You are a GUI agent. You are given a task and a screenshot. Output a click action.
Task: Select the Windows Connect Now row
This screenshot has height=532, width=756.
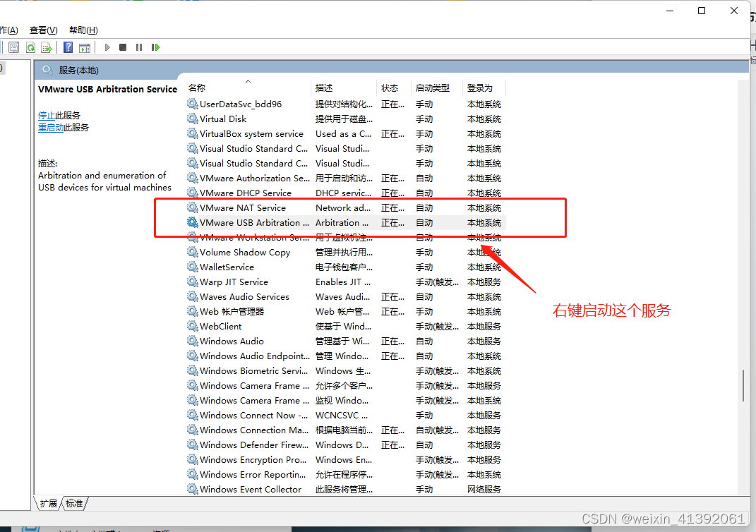click(x=345, y=415)
